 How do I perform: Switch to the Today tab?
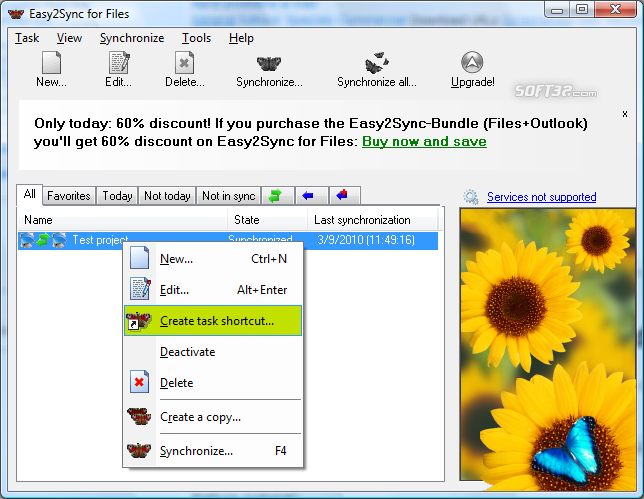[x=117, y=195]
